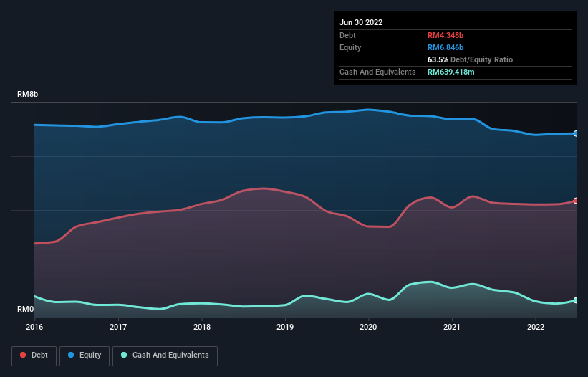Select the 2021 x-axis label
Image resolution: width=588 pixels, height=377 pixels.
(452, 327)
